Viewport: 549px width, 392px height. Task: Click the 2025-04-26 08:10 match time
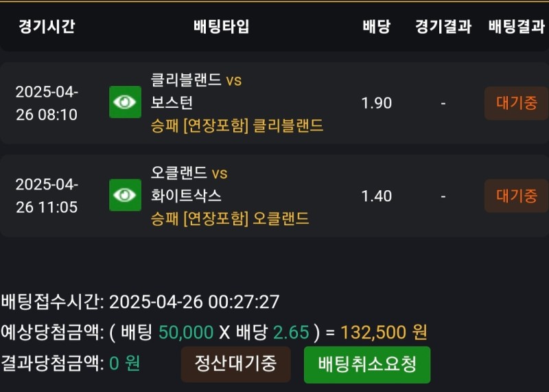[47, 103]
